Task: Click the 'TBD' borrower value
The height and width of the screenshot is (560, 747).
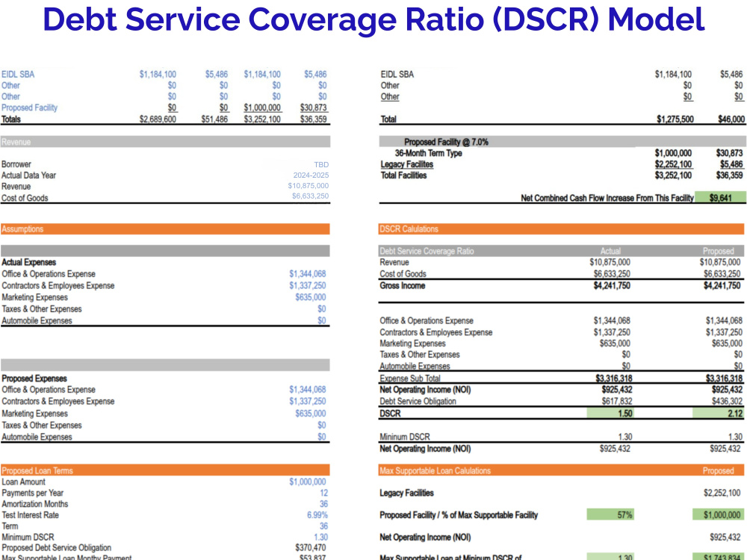Action: point(321,164)
